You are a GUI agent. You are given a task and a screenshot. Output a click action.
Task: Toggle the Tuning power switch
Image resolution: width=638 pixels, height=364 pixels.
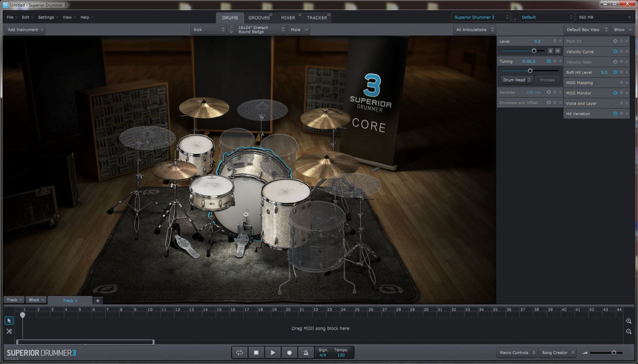[x=548, y=61]
